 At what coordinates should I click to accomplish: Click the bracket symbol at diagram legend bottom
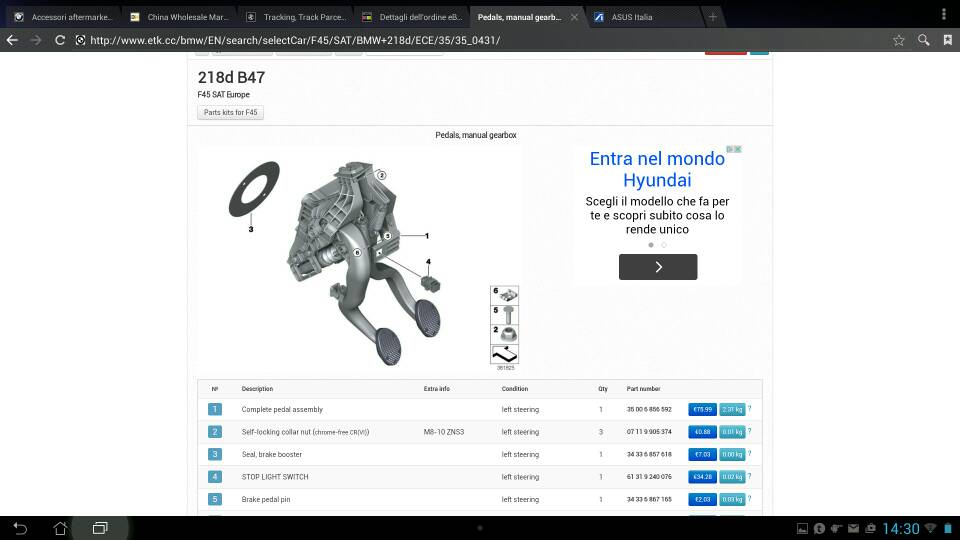click(x=504, y=354)
